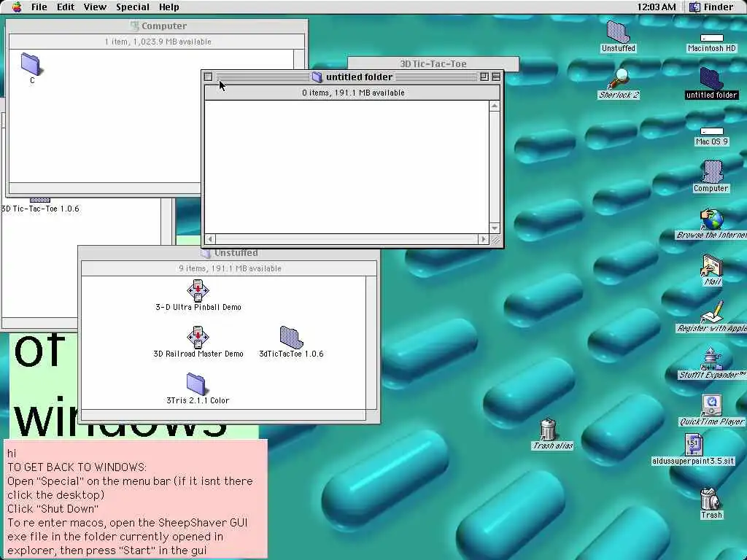Click the untitled folder resize grip

[495, 239]
